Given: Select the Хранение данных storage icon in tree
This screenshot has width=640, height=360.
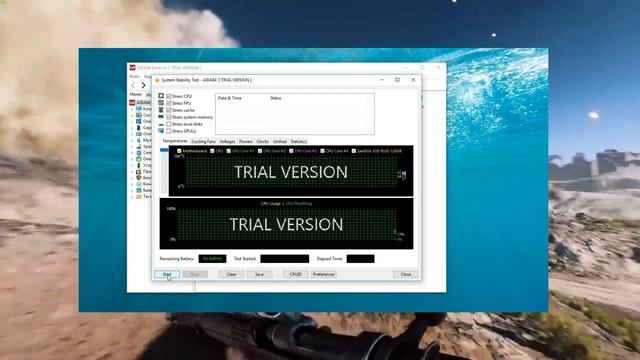Looking at the screenshot, I should pos(139,146).
